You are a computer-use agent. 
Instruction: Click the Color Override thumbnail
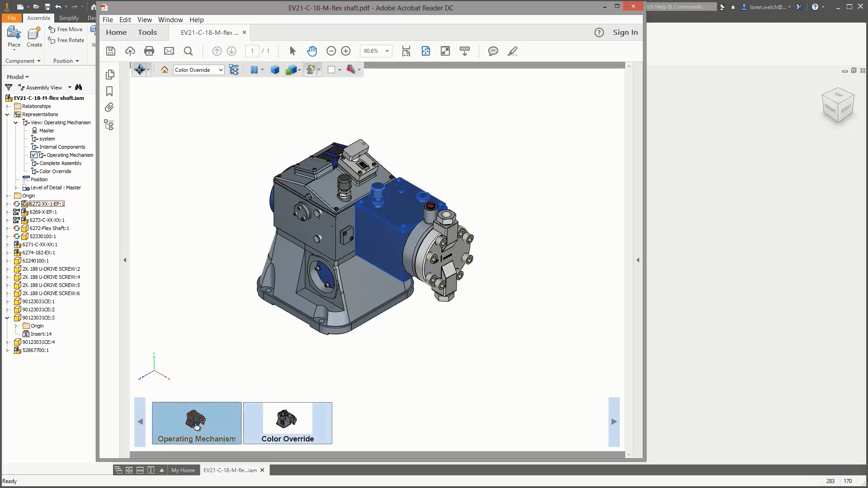click(288, 422)
